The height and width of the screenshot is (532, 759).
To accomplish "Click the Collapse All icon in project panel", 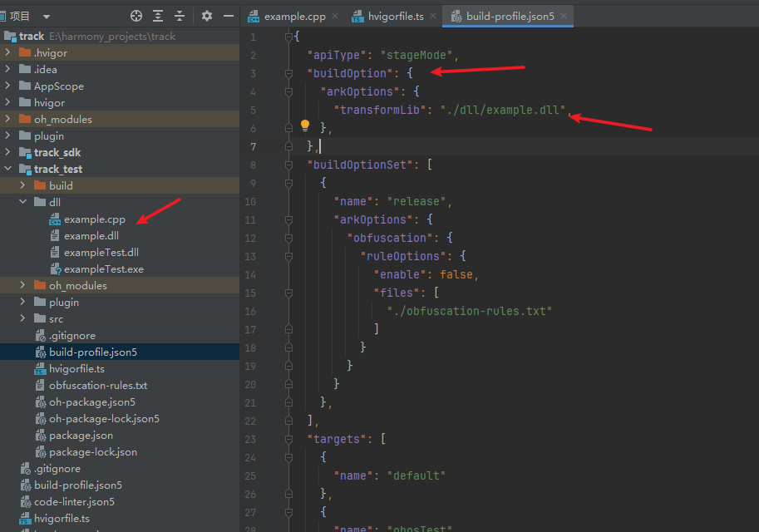I will click(180, 16).
